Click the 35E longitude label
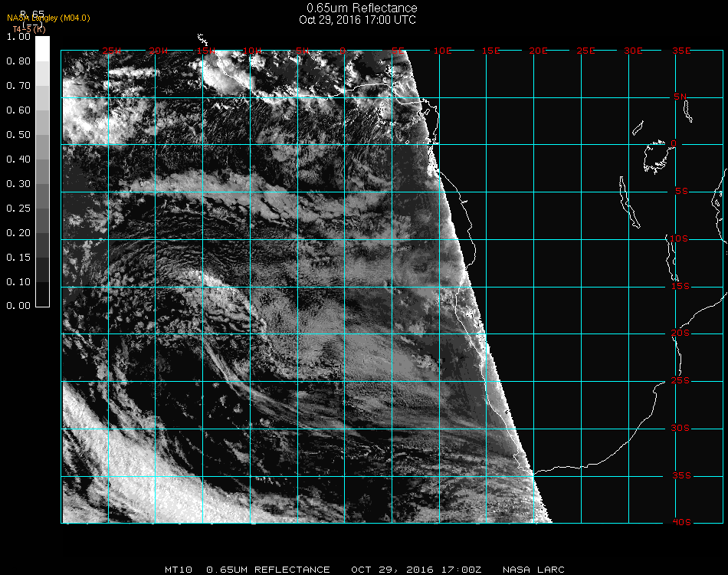 click(x=681, y=51)
